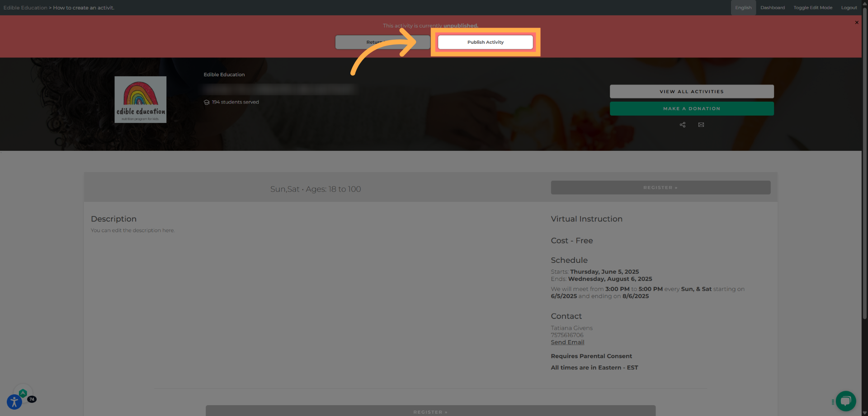Screen dimensions: 868x416
Task: Click the 74 notification badge
Action: tap(32, 399)
